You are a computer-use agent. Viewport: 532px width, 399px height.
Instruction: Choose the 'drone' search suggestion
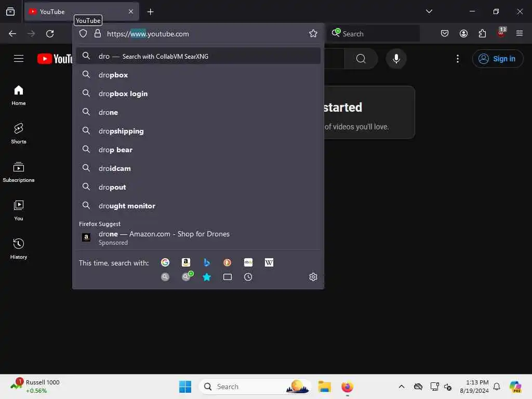[198, 112]
